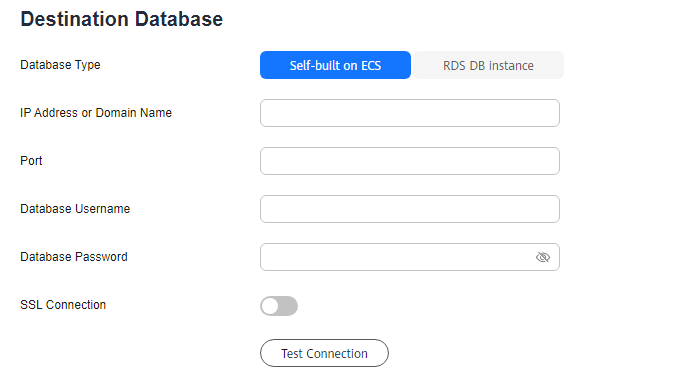Screen dimensions: 690x381
Task: Show hidden password characters via eye icon
Action: click(543, 257)
